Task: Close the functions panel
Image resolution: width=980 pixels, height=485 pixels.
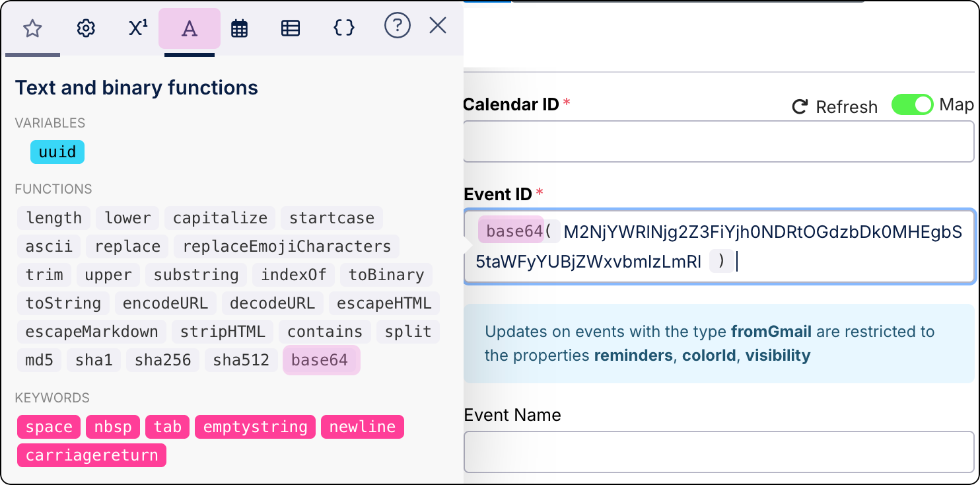Action: [x=437, y=26]
